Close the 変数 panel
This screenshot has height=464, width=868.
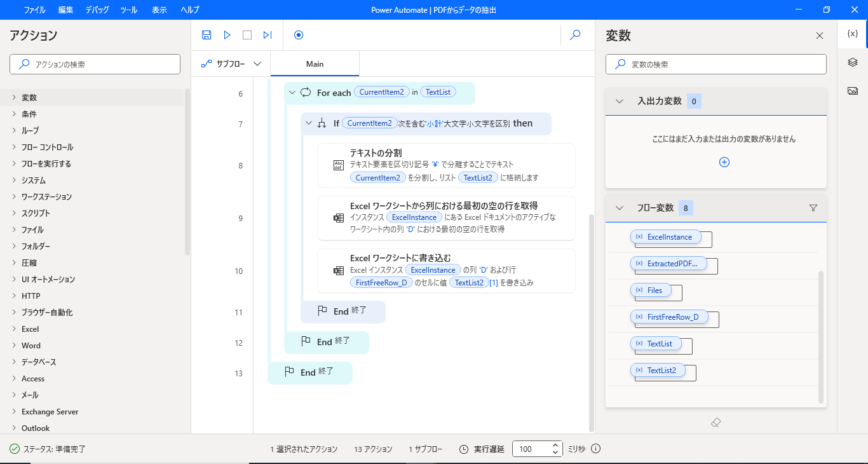pyautogui.click(x=820, y=36)
